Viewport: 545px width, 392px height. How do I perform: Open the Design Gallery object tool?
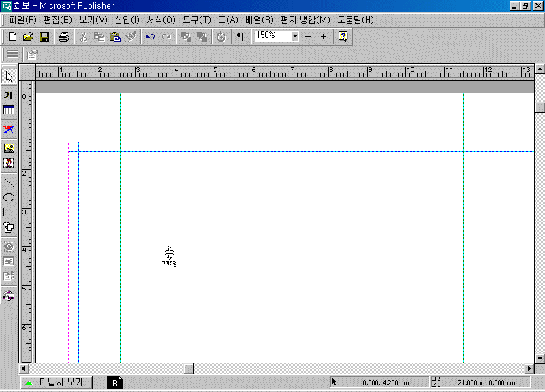click(9, 295)
